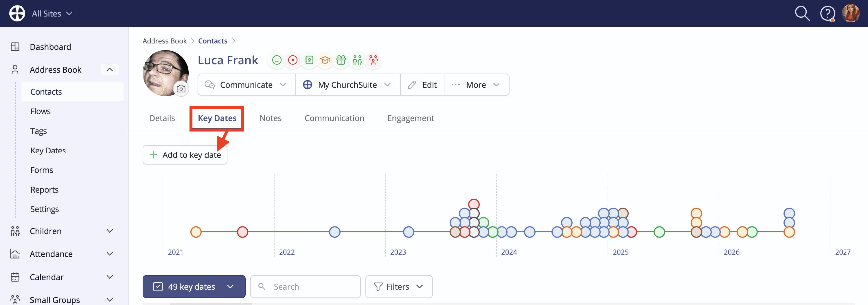Open the help question mark icon
The image size is (868, 305).
coord(827,14)
